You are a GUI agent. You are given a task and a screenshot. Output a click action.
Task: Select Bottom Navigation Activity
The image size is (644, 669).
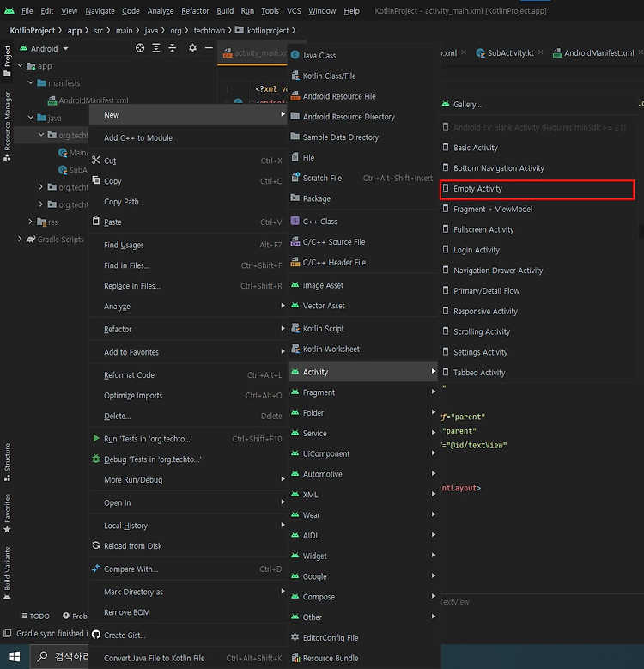(538, 168)
